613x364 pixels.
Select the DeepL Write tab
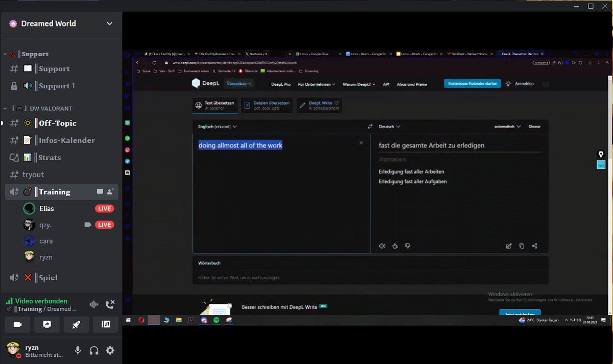pyautogui.click(x=319, y=105)
